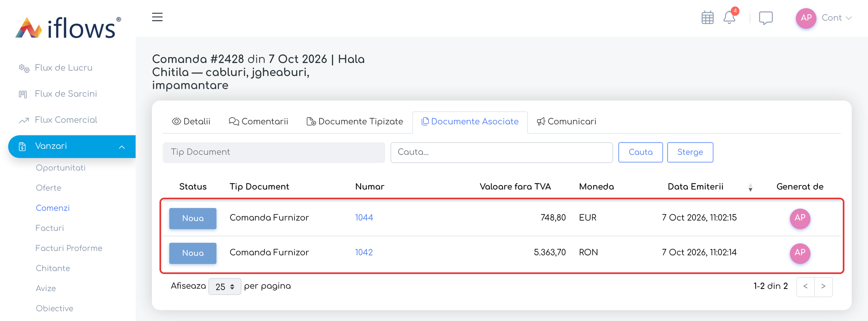
Task: Click the AP avatar in row 1042
Action: [x=800, y=253]
